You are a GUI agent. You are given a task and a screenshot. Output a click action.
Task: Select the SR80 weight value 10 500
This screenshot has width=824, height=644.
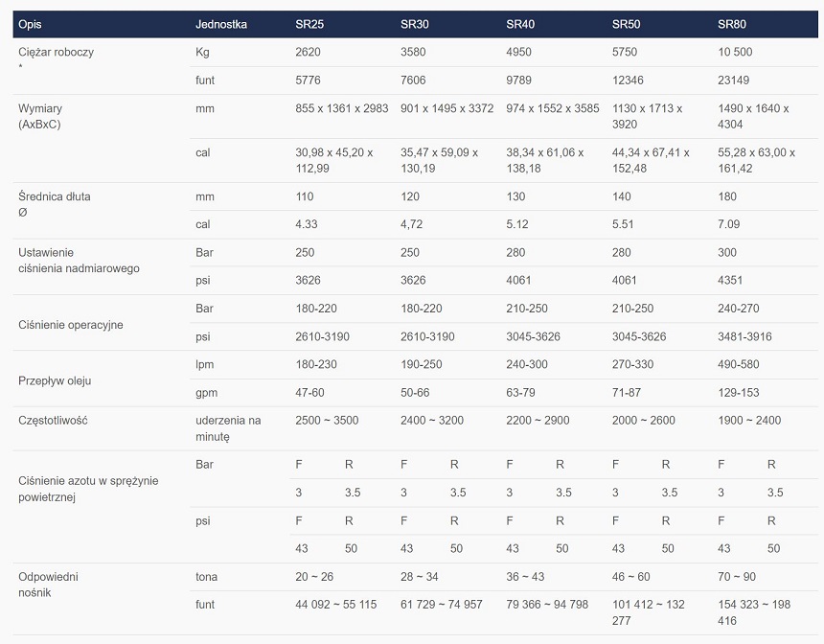pos(738,52)
